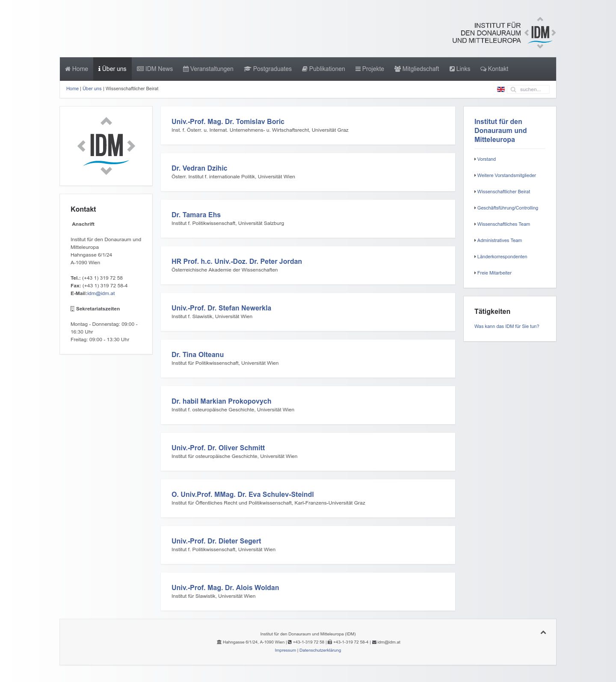Open Dr. Tina Olteanu entry
Image resolution: width=616 pixels, height=682 pixels.
[198, 354]
